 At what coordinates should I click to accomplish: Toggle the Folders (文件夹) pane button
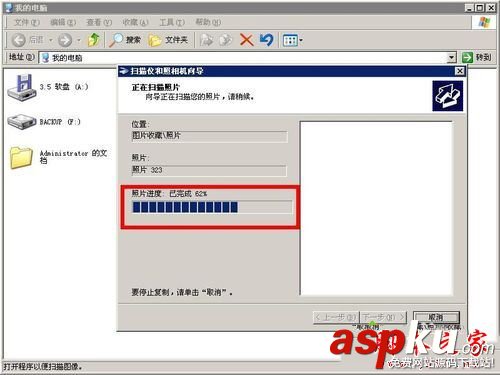click(x=168, y=40)
